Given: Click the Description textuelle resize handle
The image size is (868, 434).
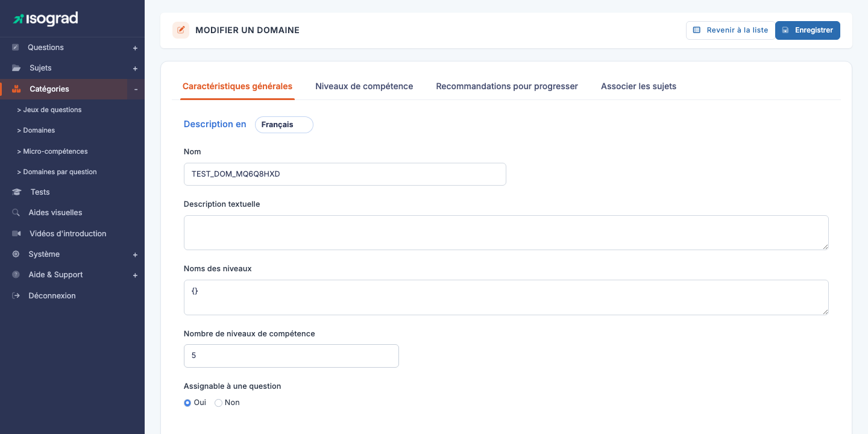Looking at the screenshot, I should (825, 247).
